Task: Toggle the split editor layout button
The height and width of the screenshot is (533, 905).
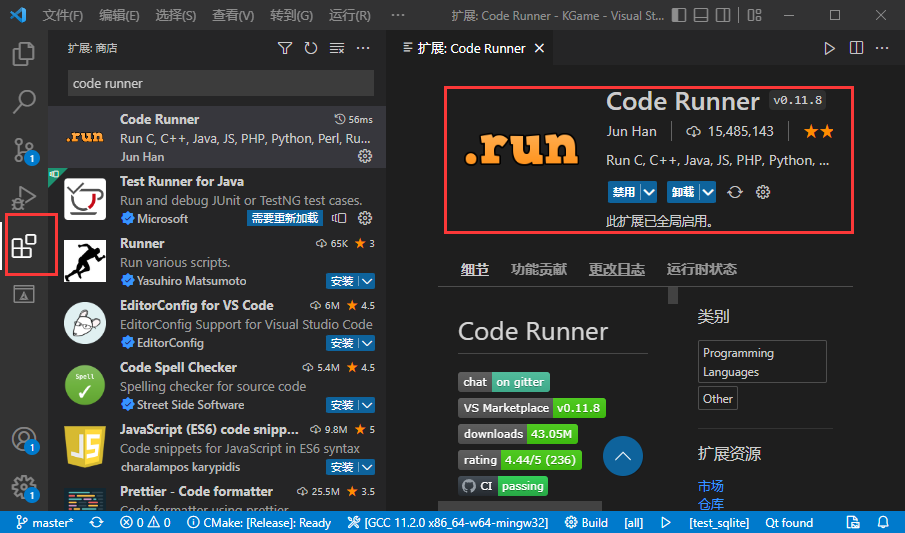Action: pyautogui.click(x=856, y=48)
